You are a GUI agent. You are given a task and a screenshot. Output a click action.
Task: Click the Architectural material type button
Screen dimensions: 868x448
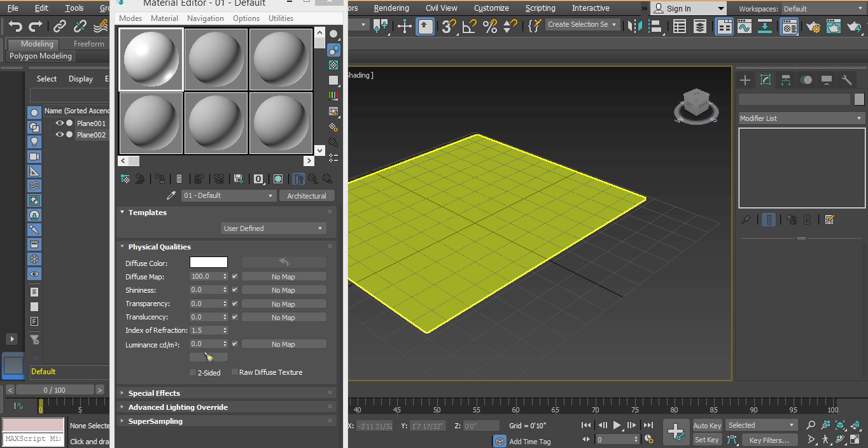pos(307,196)
